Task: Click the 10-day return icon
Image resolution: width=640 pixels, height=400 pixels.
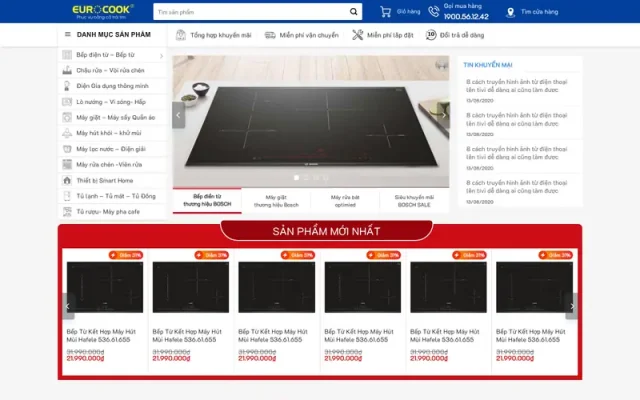Action: click(431, 35)
